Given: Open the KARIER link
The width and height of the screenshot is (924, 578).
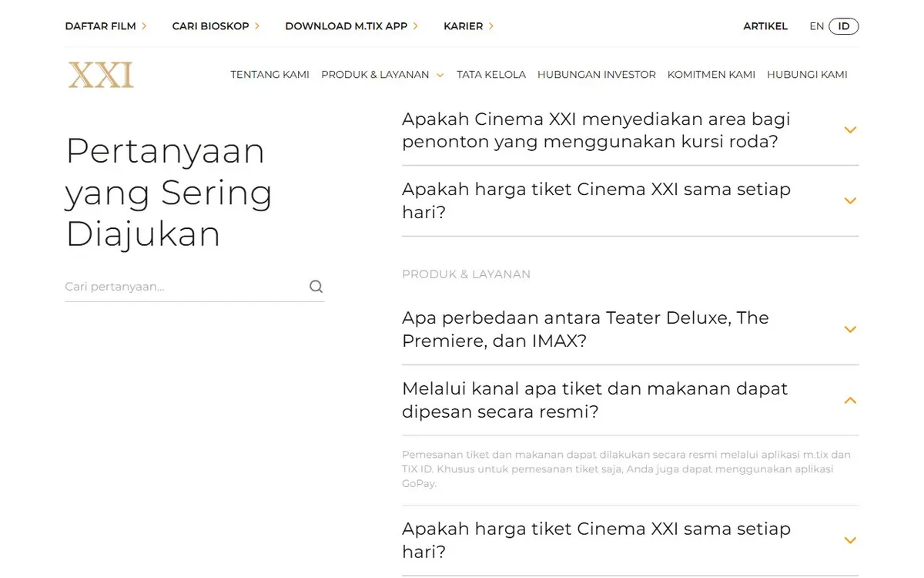Looking at the screenshot, I should [463, 26].
